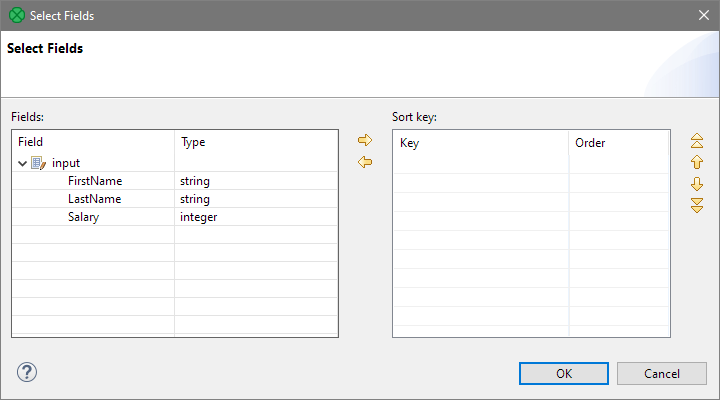The height and width of the screenshot is (400, 720).
Task: Click the right arrow to add field
Action: 365,140
